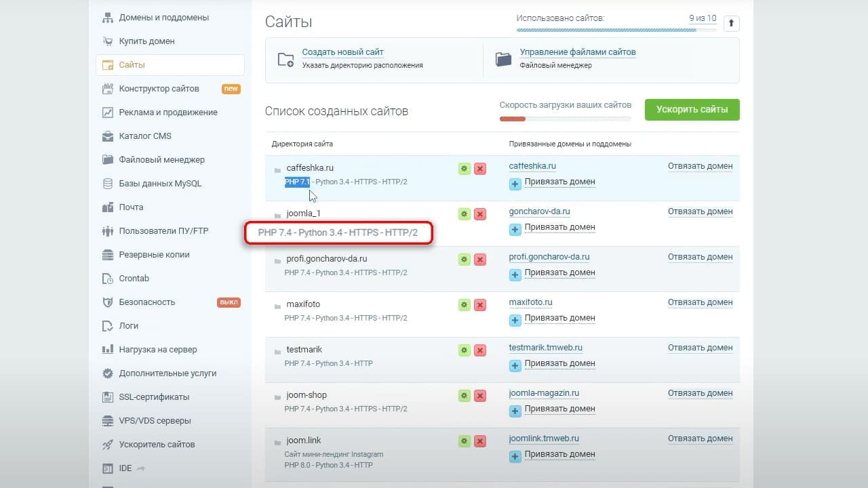
Task: Open settings gear for joom-shop site
Action: (464, 396)
